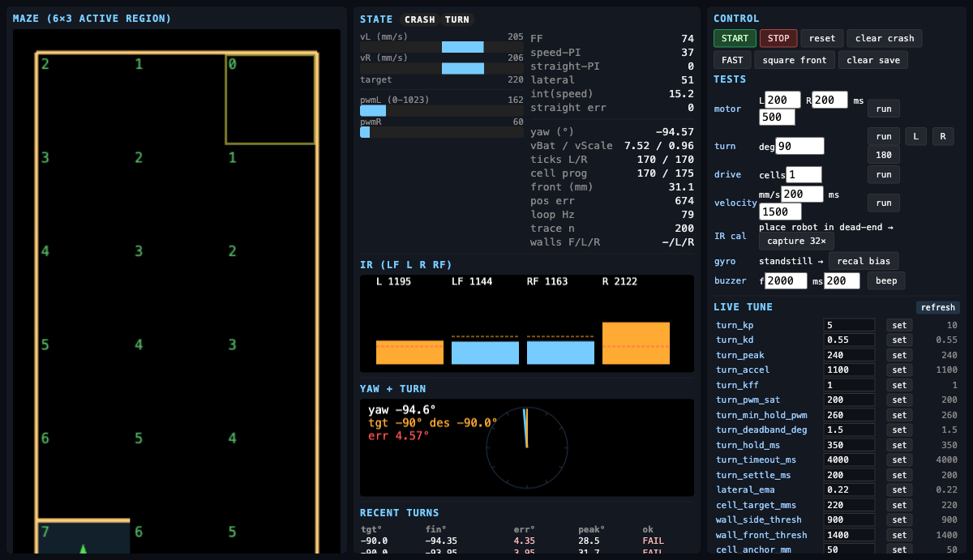Click the turn L button
Viewport: 973px width, 560px height.
pyautogui.click(x=916, y=136)
